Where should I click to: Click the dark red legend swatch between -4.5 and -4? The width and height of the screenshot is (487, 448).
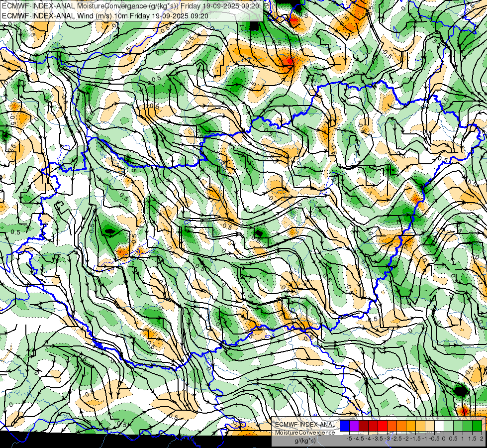(364, 426)
